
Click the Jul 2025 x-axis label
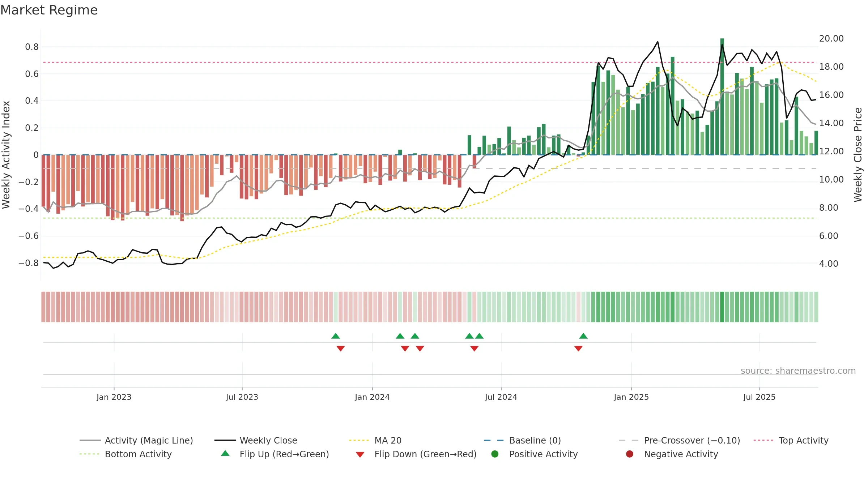[759, 397]
